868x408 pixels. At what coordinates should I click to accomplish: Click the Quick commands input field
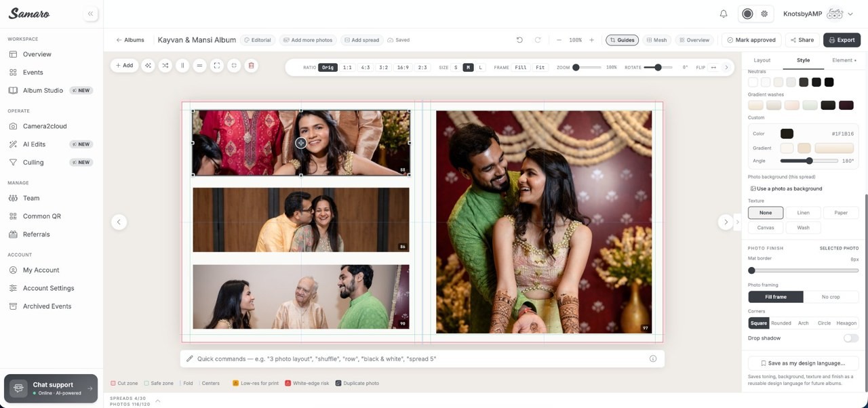tap(422, 359)
